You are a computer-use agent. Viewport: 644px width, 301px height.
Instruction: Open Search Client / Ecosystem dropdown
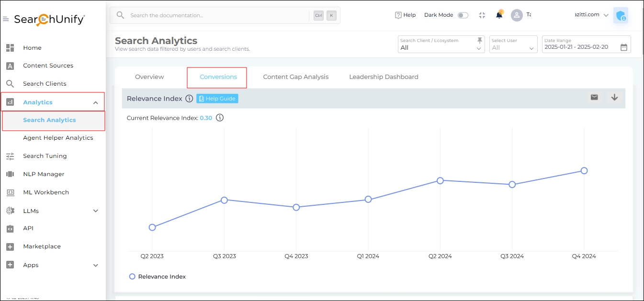click(x=441, y=48)
